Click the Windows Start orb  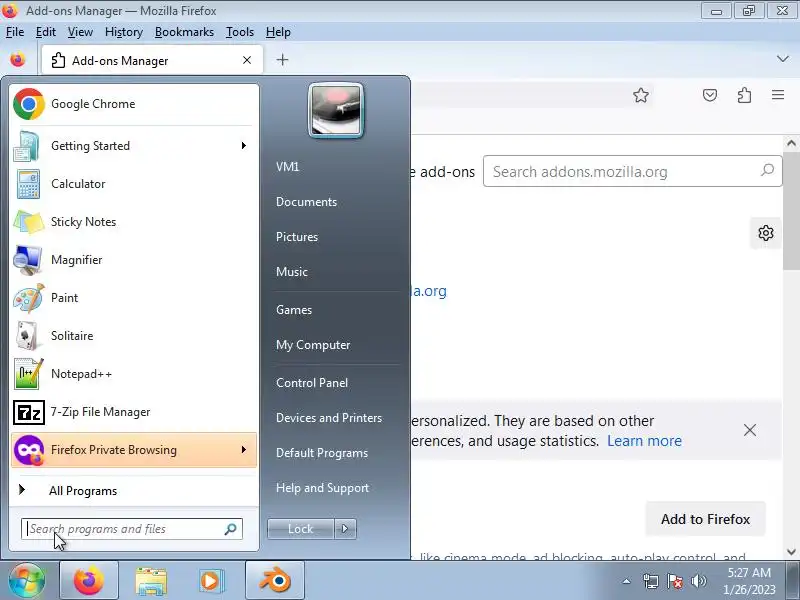click(27, 580)
